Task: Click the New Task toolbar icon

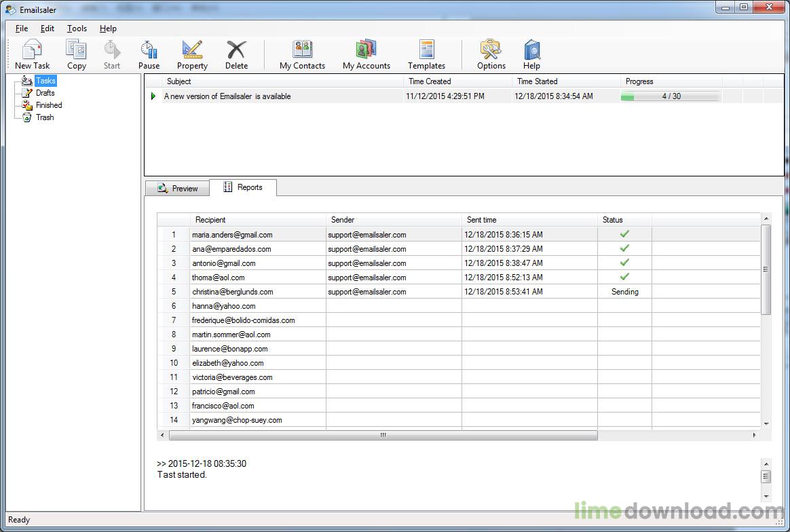Action: coord(33,54)
